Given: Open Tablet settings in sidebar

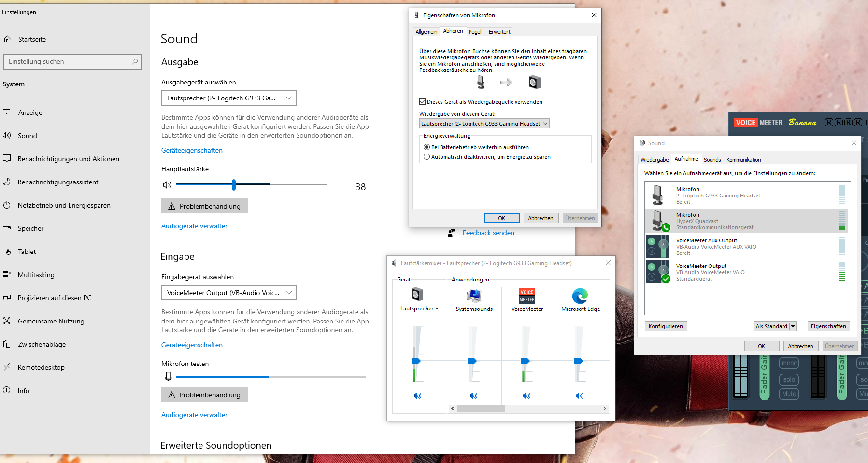Looking at the screenshot, I should [27, 252].
